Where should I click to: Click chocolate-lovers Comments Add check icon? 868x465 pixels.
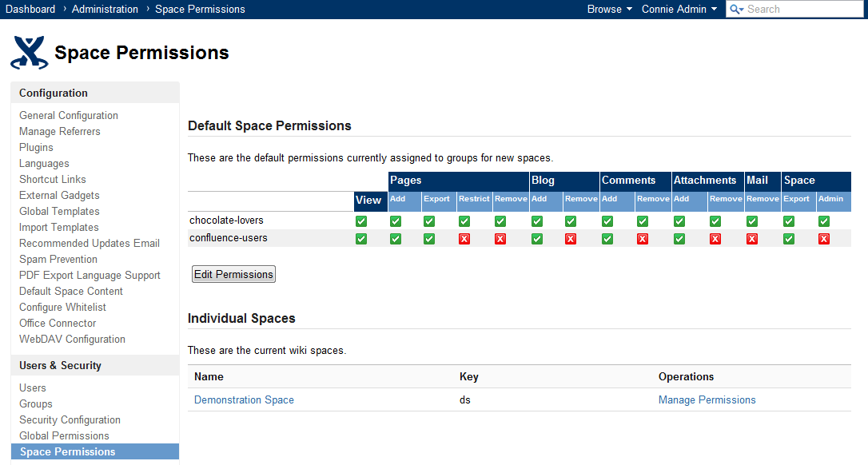(x=607, y=221)
